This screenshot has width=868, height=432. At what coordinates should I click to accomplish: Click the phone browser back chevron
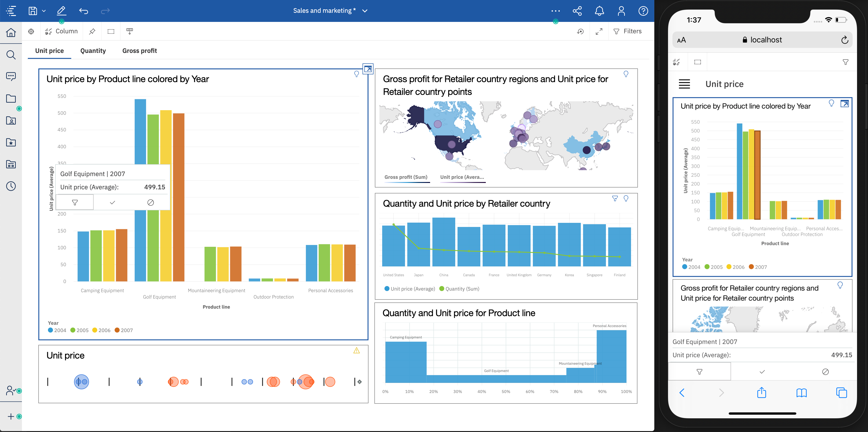(x=682, y=393)
